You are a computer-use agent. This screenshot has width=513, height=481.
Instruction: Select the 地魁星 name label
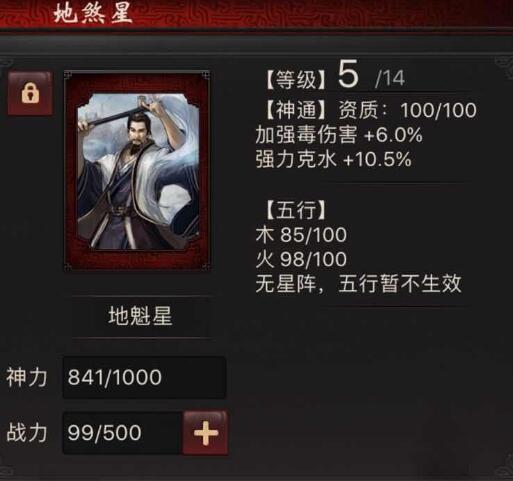(x=140, y=316)
